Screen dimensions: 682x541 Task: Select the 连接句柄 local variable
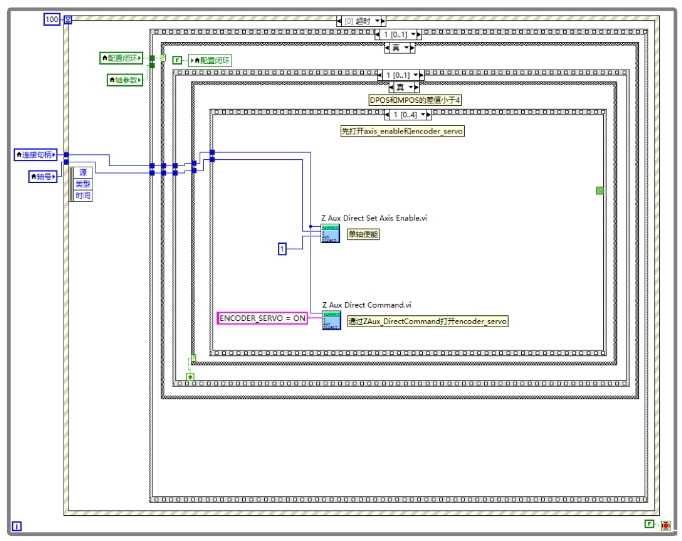click(36, 154)
